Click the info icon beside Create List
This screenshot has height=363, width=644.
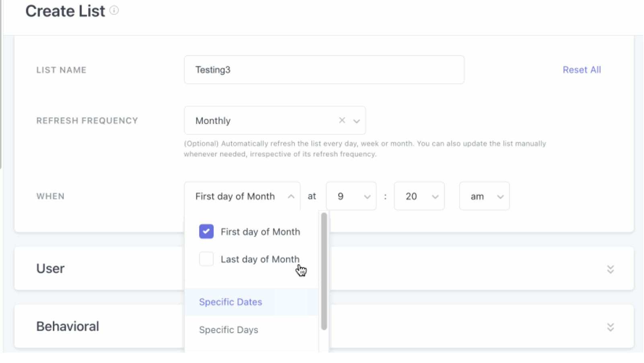114,10
